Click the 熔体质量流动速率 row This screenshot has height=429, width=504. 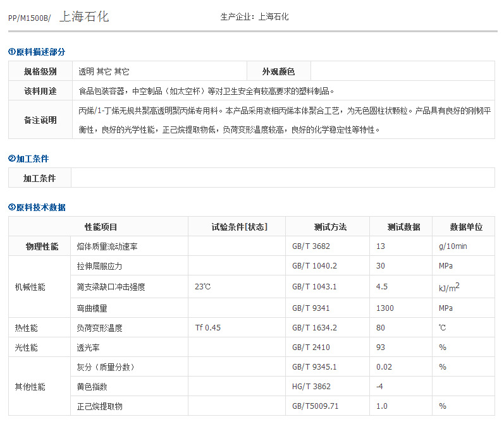pos(252,246)
